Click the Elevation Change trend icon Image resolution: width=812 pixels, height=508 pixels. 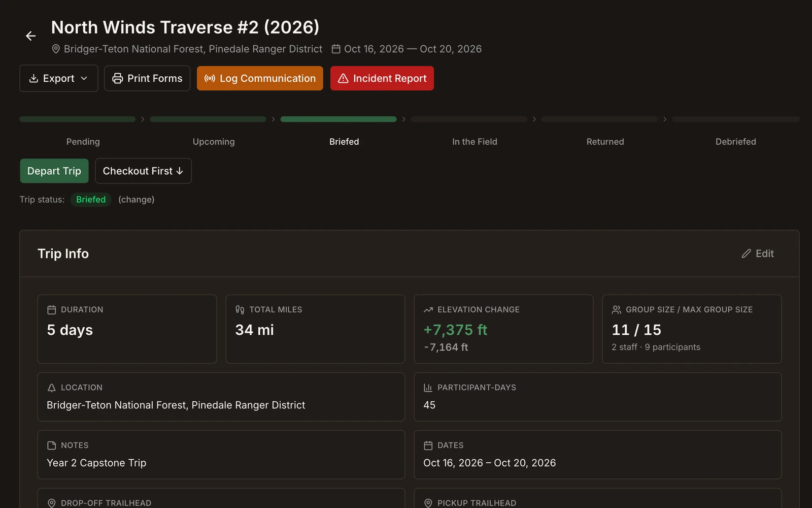point(428,310)
